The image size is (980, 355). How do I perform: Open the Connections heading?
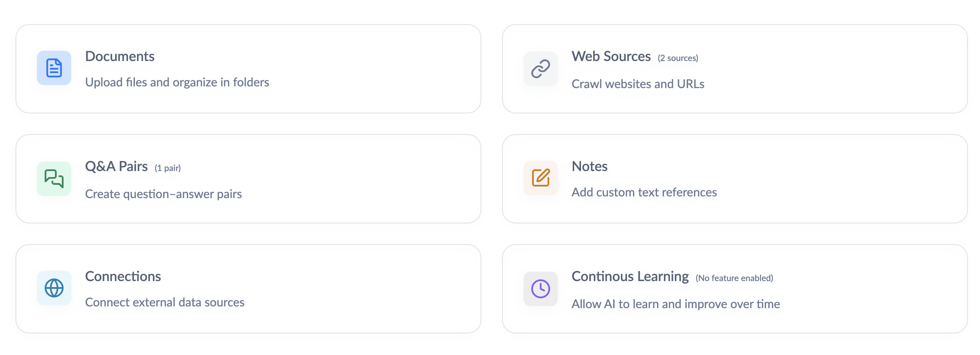[123, 276]
